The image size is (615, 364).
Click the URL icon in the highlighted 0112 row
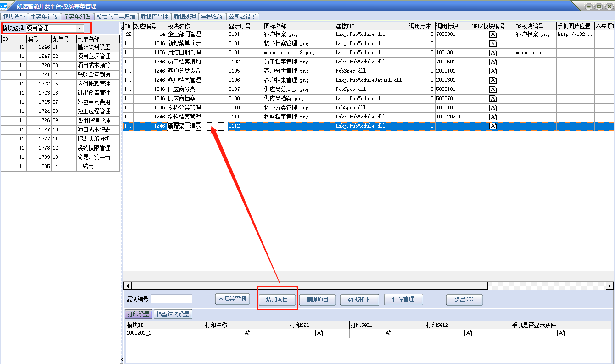tap(493, 126)
